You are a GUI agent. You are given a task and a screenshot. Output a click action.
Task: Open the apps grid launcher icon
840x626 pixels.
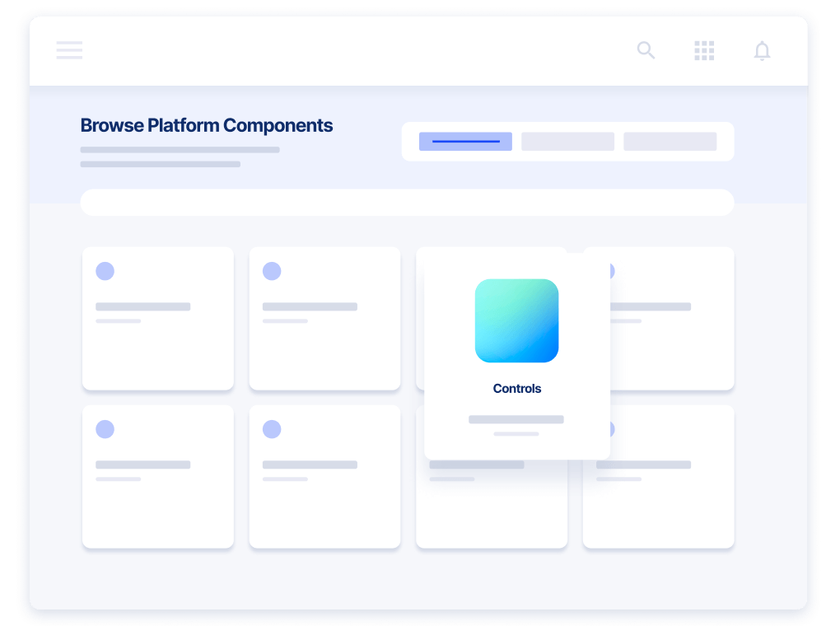704,50
